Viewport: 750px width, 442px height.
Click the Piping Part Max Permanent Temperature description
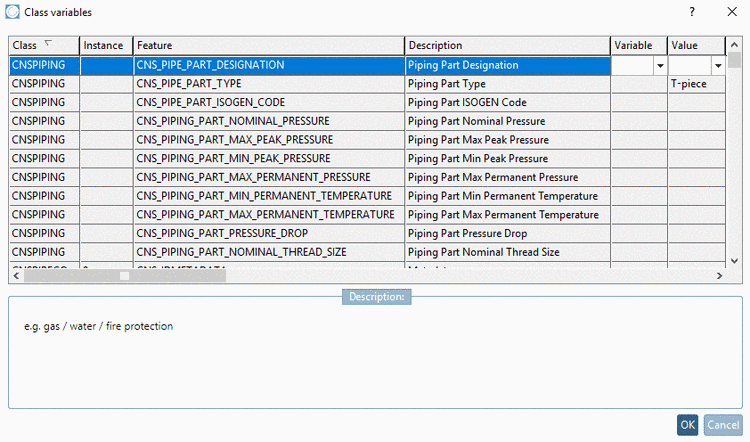(x=507, y=214)
